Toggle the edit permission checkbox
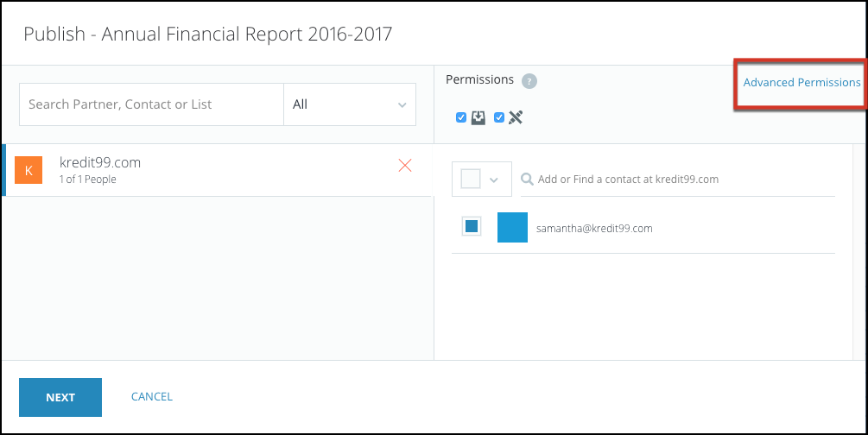This screenshot has height=435, width=868. [498, 117]
